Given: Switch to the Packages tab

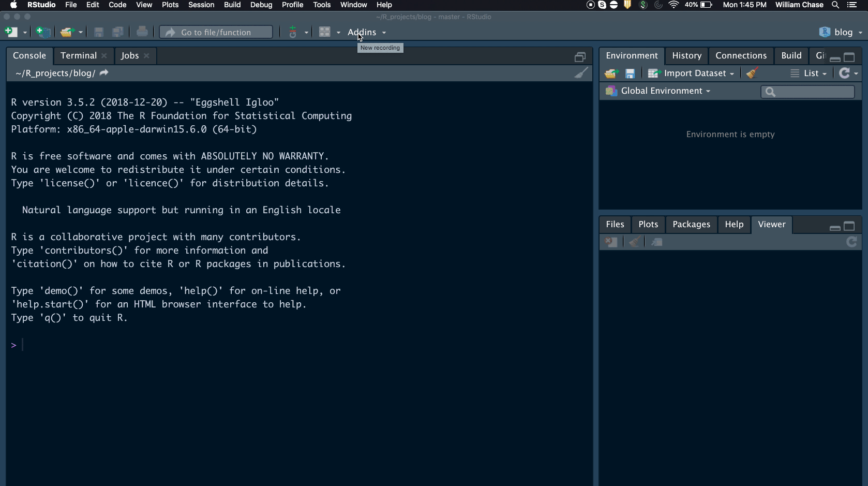Looking at the screenshot, I should (x=691, y=224).
